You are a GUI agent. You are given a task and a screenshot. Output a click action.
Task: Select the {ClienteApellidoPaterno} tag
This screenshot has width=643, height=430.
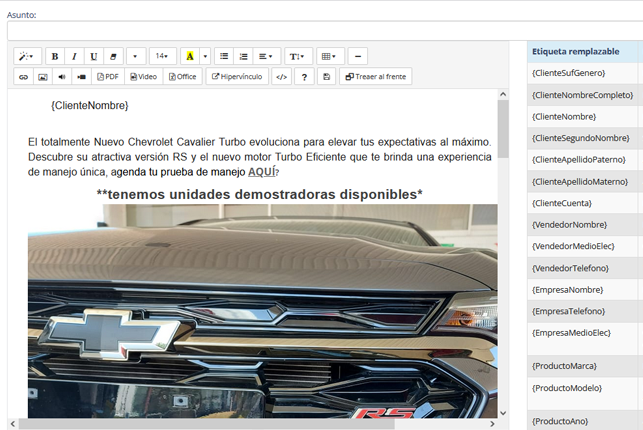pos(579,160)
